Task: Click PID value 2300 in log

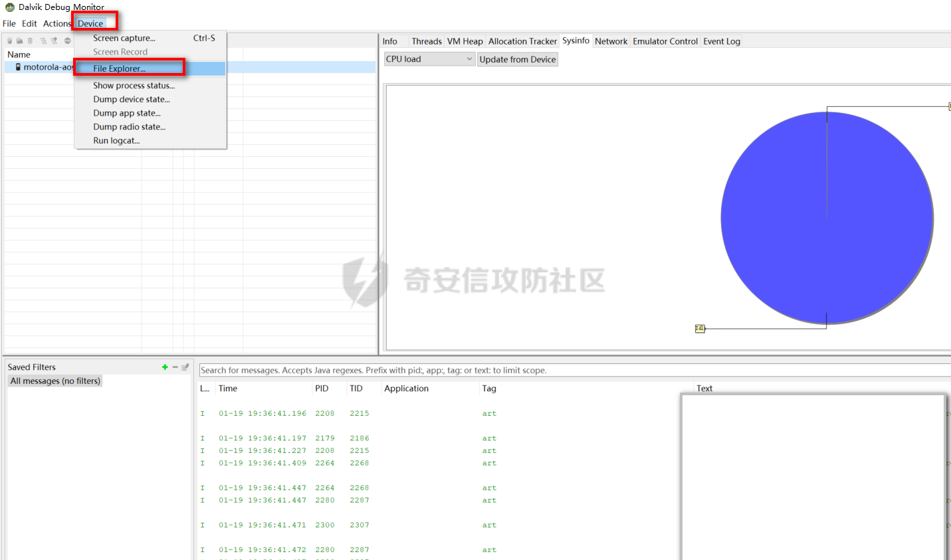Action: click(325, 525)
